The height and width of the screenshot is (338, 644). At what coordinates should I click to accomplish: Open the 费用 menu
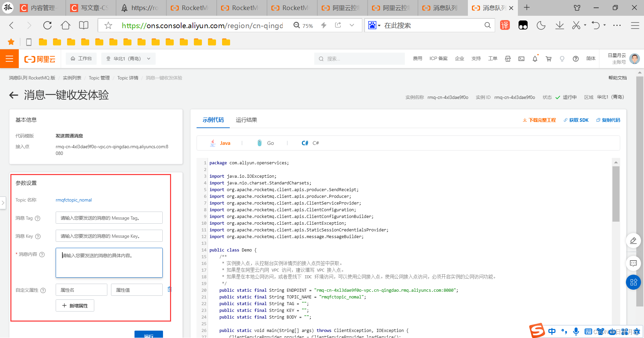(417, 59)
